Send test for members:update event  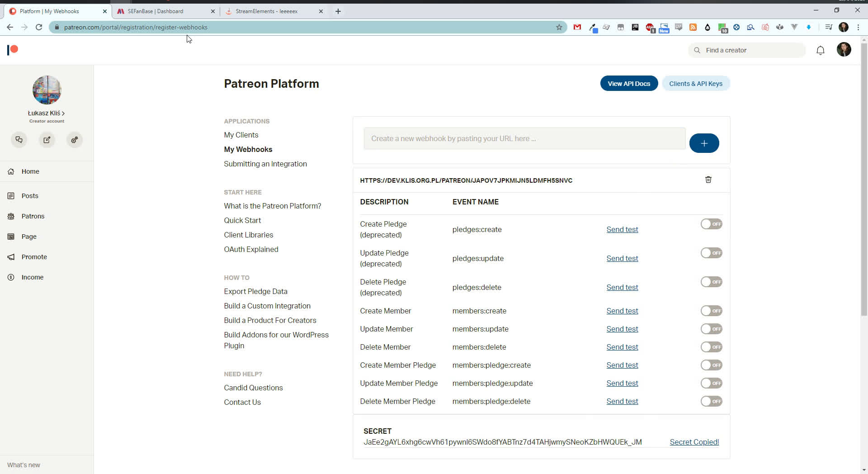click(x=622, y=329)
